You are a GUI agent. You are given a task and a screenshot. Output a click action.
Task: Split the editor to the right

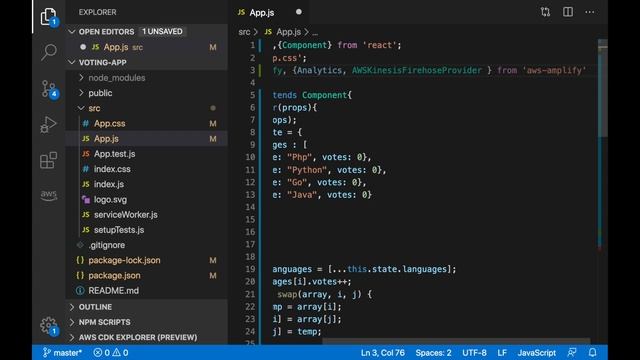coord(568,12)
